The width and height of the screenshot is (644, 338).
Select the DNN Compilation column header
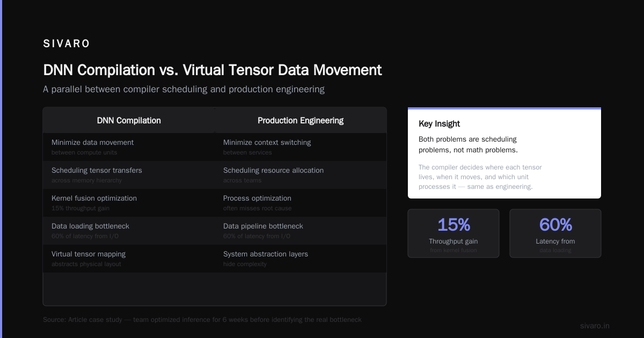click(129, 120)
